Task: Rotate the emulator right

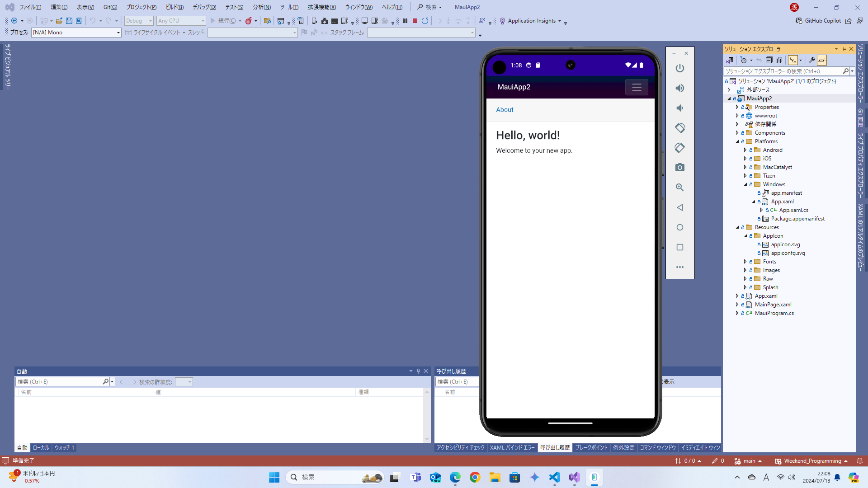Action: 679,148
